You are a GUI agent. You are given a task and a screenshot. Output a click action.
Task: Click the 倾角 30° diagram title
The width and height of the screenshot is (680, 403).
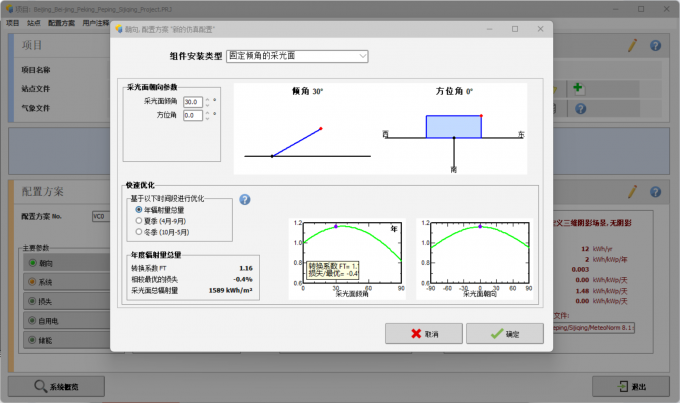point(307,91)
